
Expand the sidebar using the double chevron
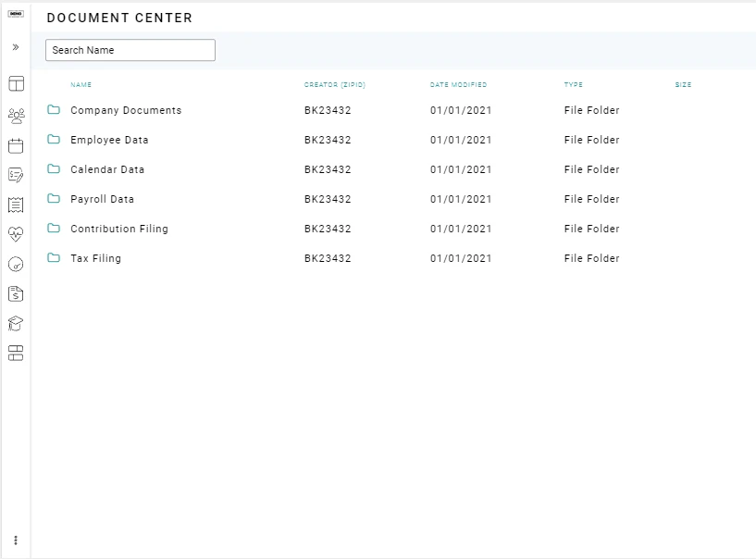click(x=15, y=46)
